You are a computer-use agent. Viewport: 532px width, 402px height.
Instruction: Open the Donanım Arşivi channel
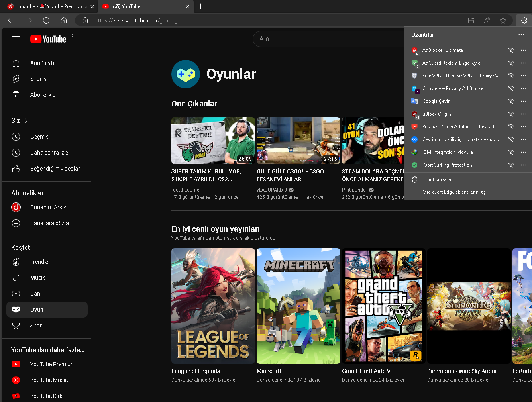pyautogui.click(x=47, y=207)
